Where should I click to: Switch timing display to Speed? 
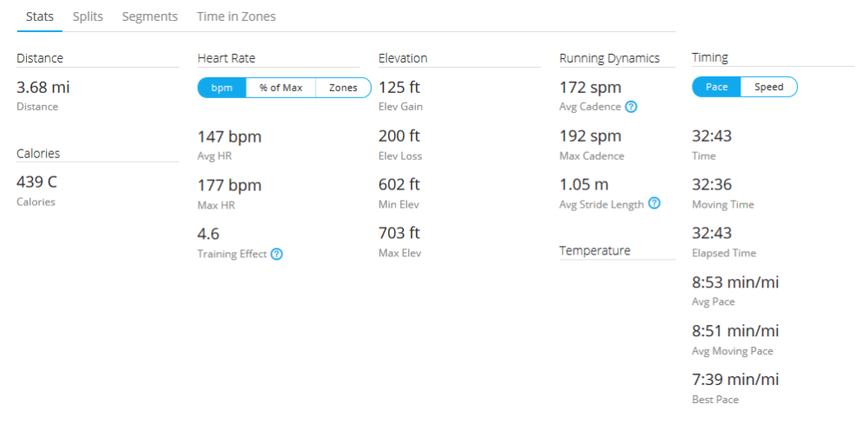tap(768, 87)
